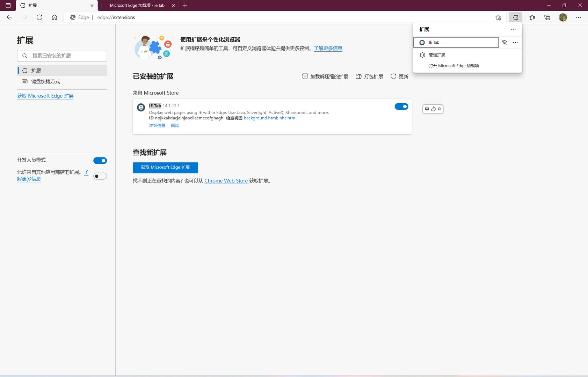Viewport: 588px width, 377px height.
Task: Go to the home page
Action: [55, 17]
